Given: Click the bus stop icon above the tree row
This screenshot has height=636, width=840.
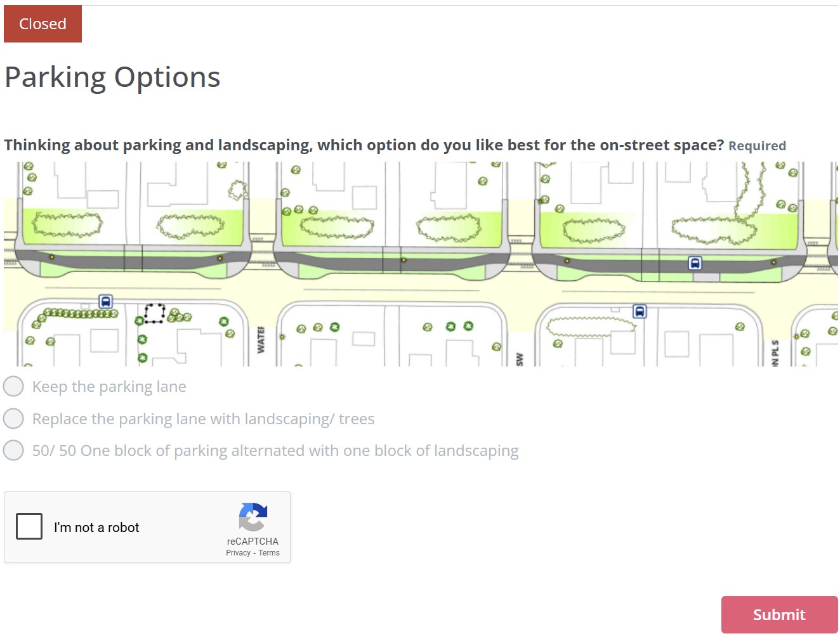Looking at the screenshot, I should 105,301.
